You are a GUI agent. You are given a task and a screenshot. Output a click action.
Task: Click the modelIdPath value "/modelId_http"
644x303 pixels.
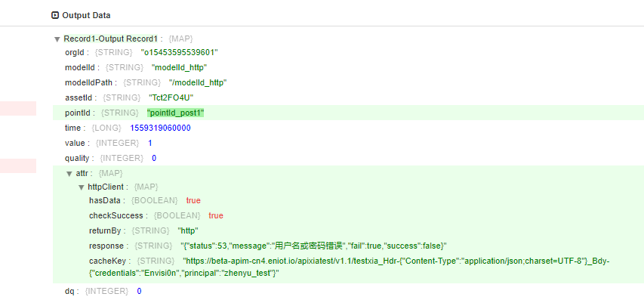pyautogui.click(x=198, y=82)
